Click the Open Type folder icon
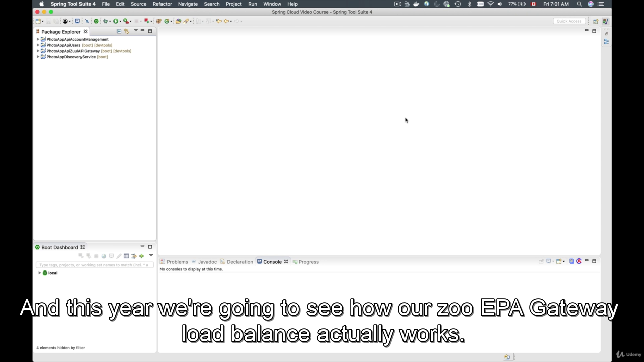 [178, 21]
